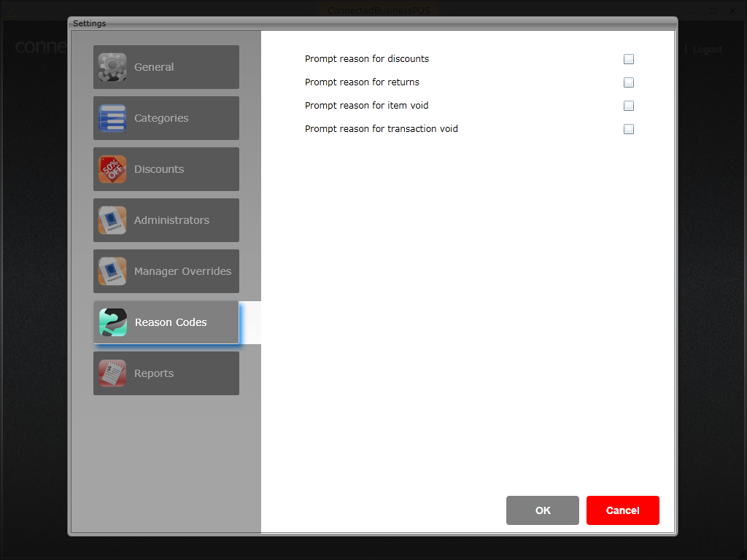The width and height of the screenshot is (747, 560).
Task: Go to Administrators settings section
Action: pyautogui.click(x=166, y=220)
